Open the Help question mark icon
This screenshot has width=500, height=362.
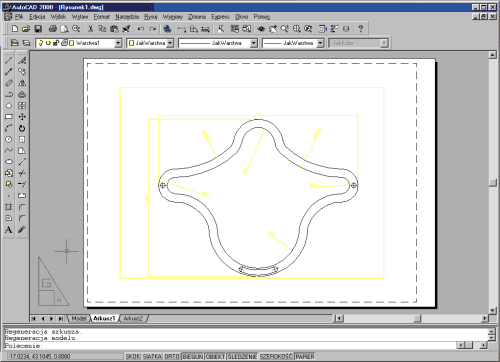coord(361,29)
